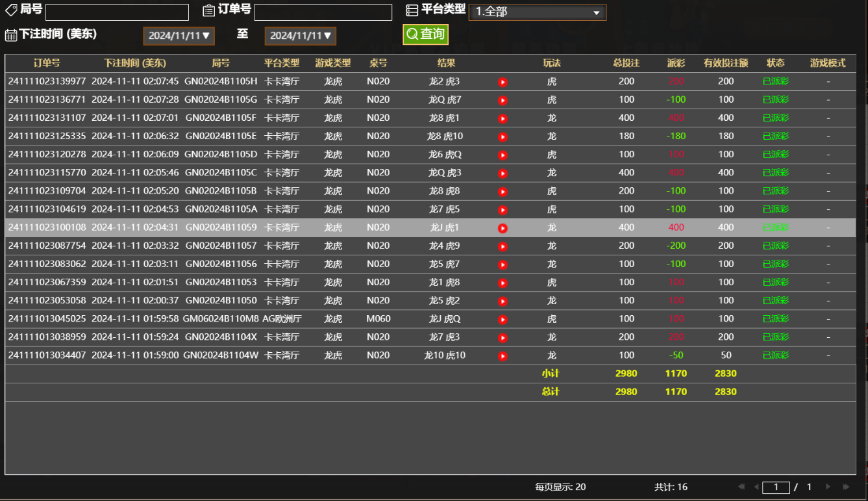
Task: Click replay icon for order 241111023053058
Action: point(502,301)
